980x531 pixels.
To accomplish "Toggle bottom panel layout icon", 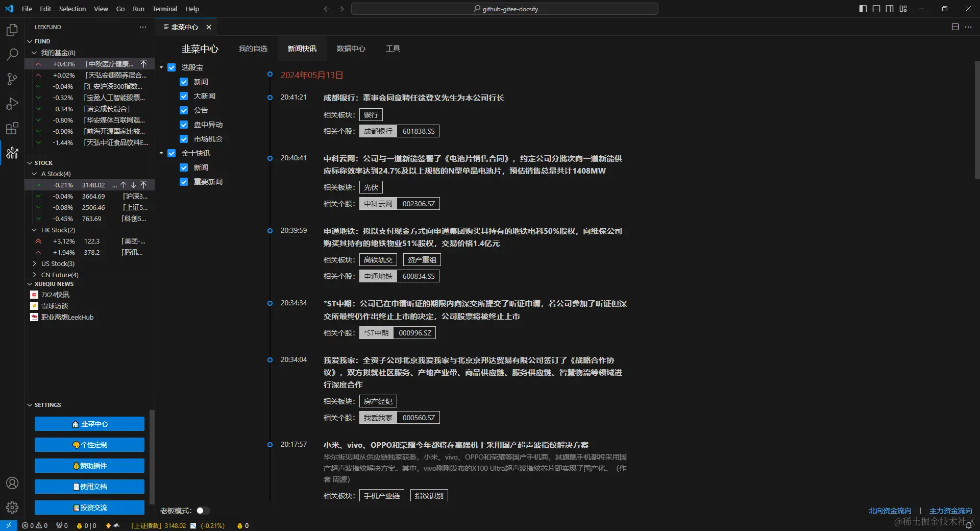I will pyautogui.click(x=876, y=9).
